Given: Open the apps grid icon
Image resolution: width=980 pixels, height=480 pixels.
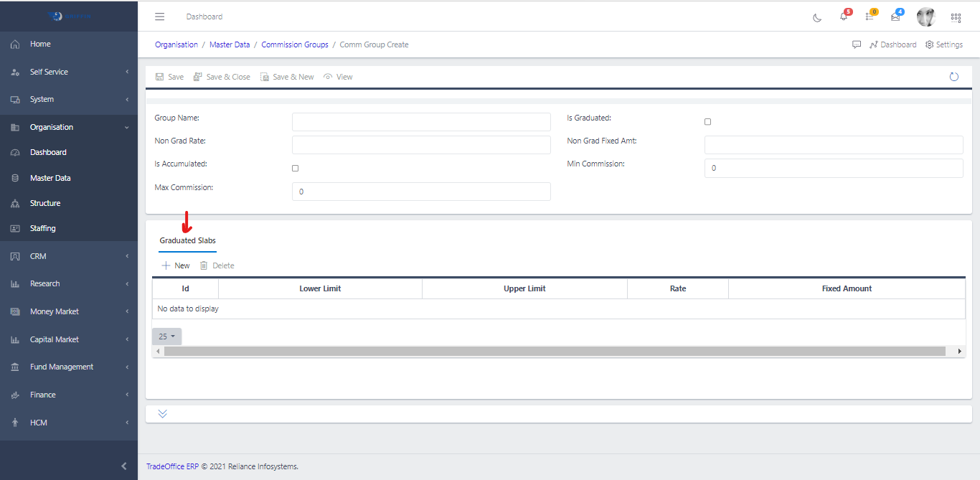Looking at the screenshot, I should [x=956, y=18].
